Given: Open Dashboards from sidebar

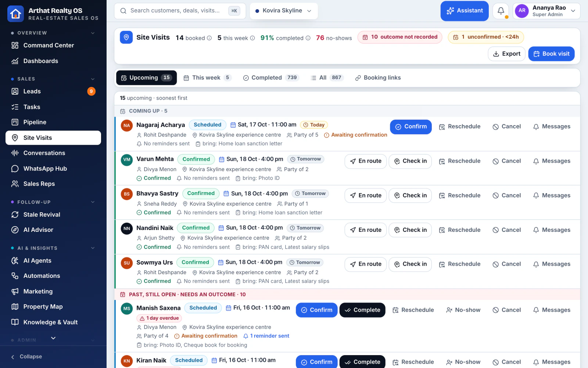Looking at the screenshot, I should 53,61.
